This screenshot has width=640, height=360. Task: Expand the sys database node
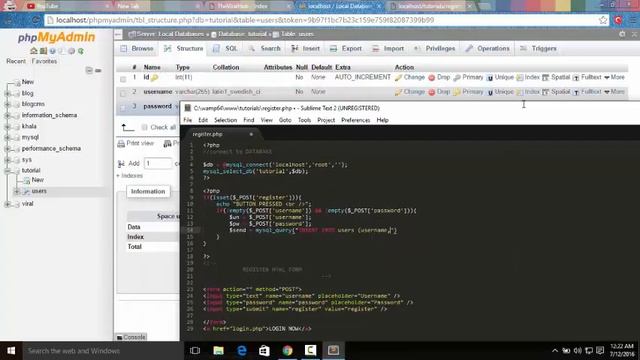[7, 160]
